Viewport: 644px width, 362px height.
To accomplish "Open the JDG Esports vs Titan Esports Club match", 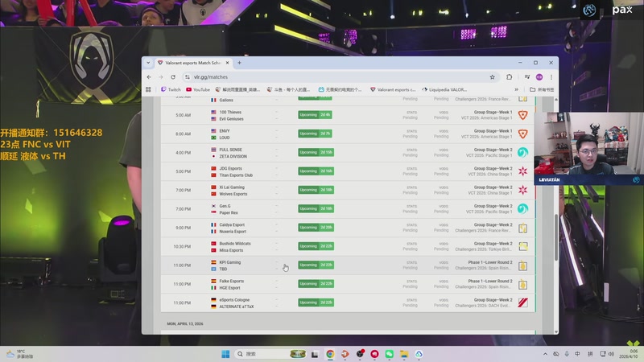I will pyautogui.click(x=348, y=171).
